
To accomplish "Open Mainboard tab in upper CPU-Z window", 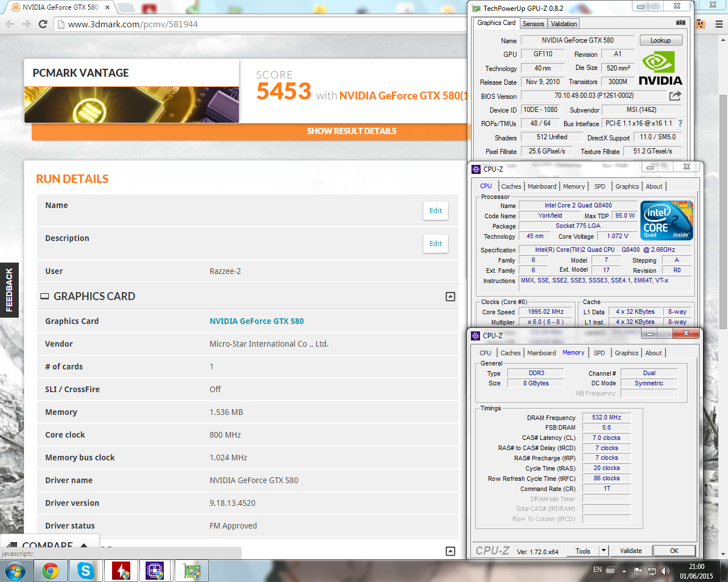I will tap(542, 186).
